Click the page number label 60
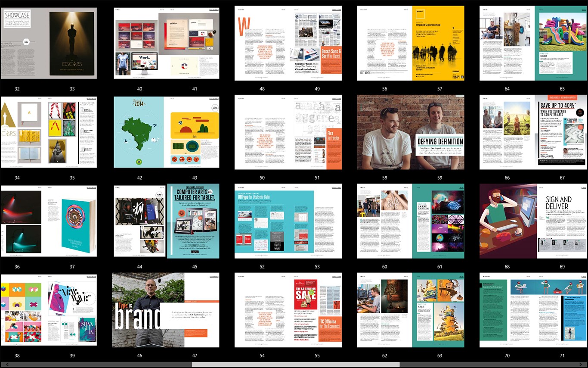Viewport: 588px width, 368px height. 384,267
